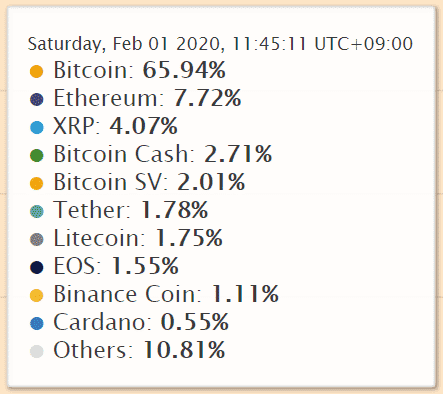Image resolution: width=443 pixels, height=394 pixels.
Task: Click the Binance Coin 1.11% label
Action: click(166, 294)
